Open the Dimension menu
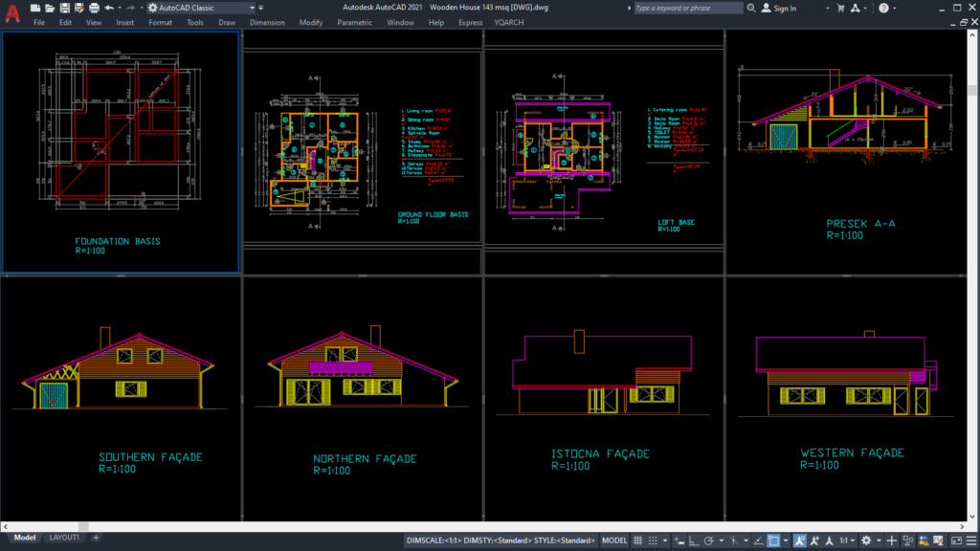980x551 pixels. coord(267,23)
